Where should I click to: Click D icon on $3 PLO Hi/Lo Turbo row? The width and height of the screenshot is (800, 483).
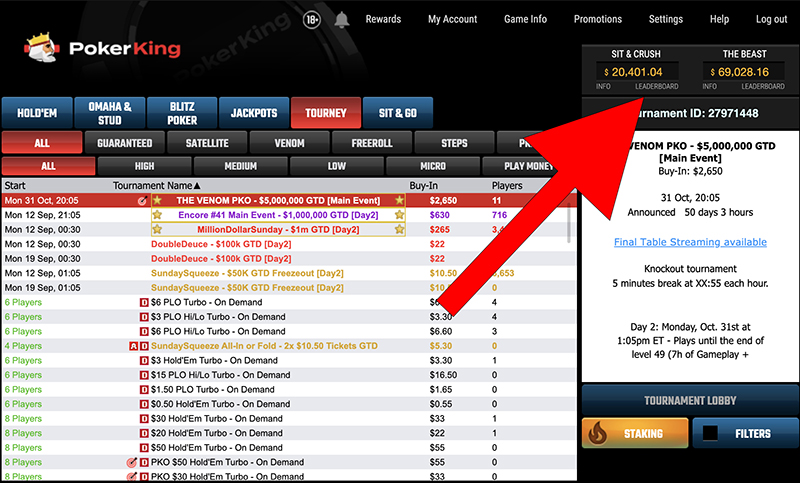coord(144,317)
